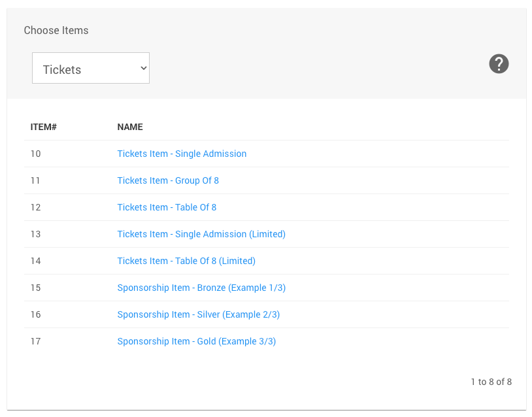Select Tickets Item - Table Of 8 link
Viewport: 532px width, 417px height.
tap(167, 207)
